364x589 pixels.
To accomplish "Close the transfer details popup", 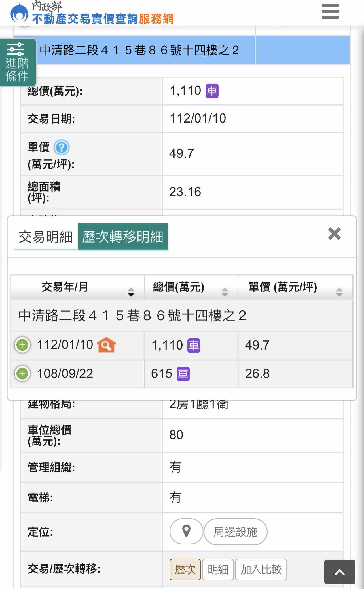I will pos(334,234).
